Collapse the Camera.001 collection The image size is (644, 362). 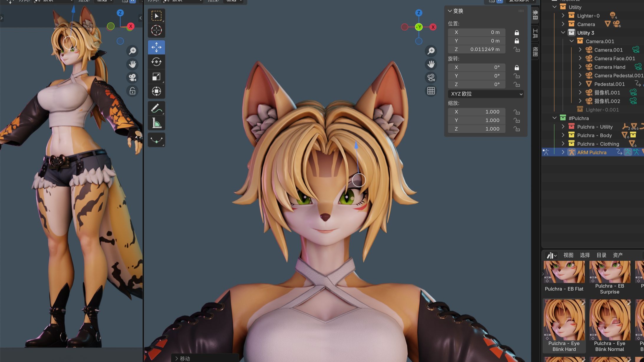(x=571, y=41)
